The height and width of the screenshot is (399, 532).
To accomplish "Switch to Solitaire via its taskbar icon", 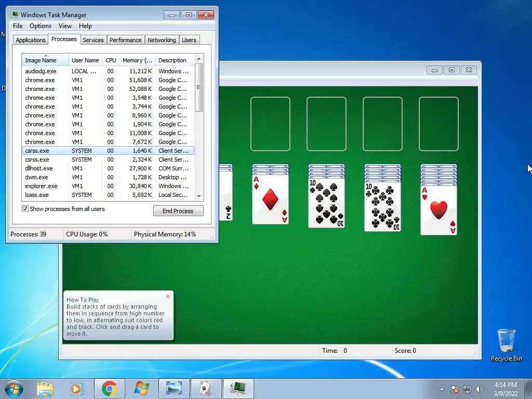I will pyautogui.click(x=206, y=389).
